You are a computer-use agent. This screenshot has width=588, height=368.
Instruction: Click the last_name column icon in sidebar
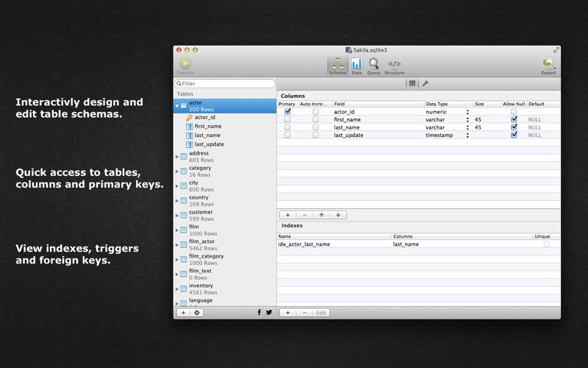click(x=190, y=135)
